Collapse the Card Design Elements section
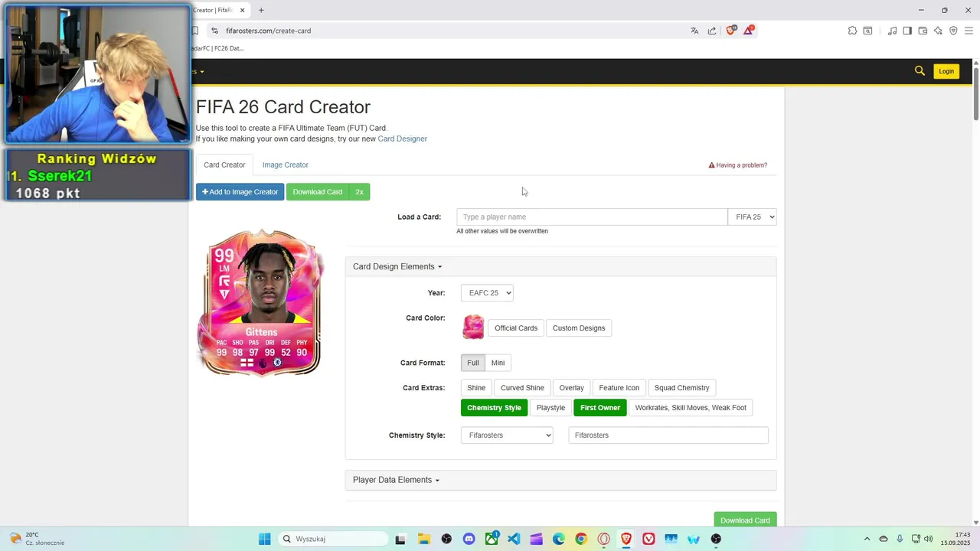980x551 pixels. [397, 266]
